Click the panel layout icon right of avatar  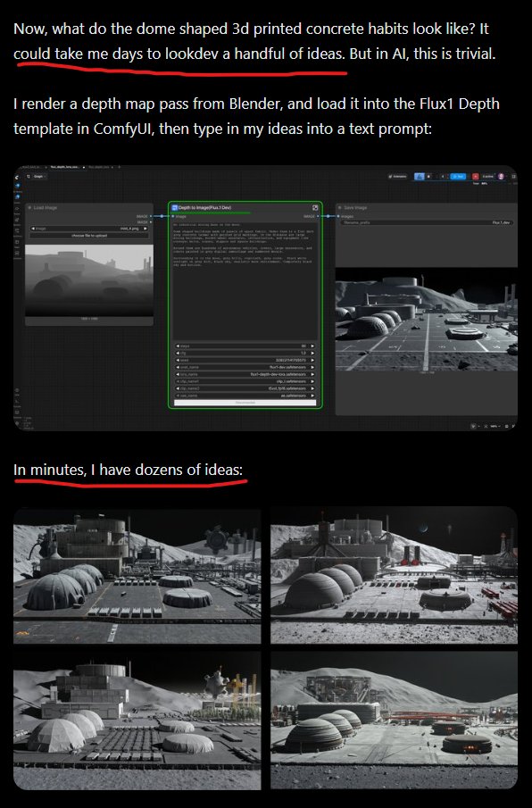point(513,176)
